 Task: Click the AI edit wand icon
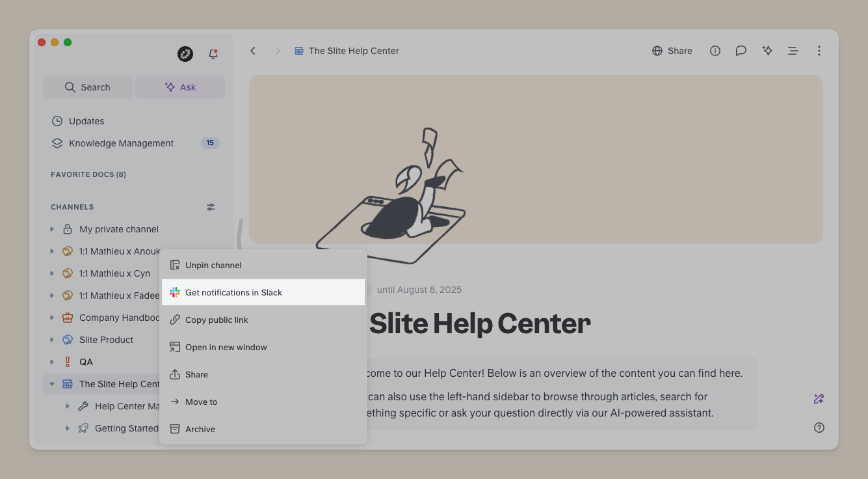point(819,399)
